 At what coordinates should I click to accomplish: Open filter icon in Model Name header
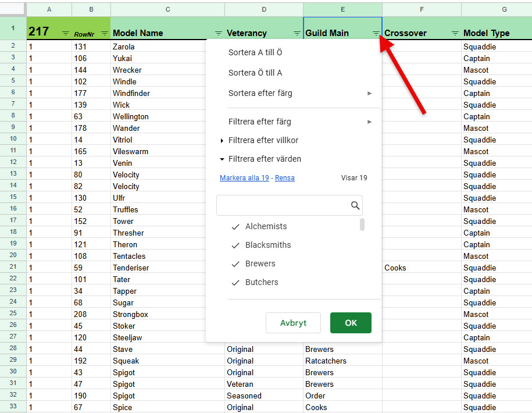[x=219, y=33]
